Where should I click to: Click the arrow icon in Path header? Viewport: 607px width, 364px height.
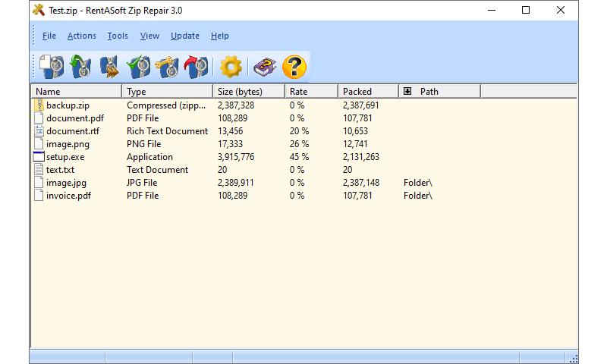click(x=407, y=91)
